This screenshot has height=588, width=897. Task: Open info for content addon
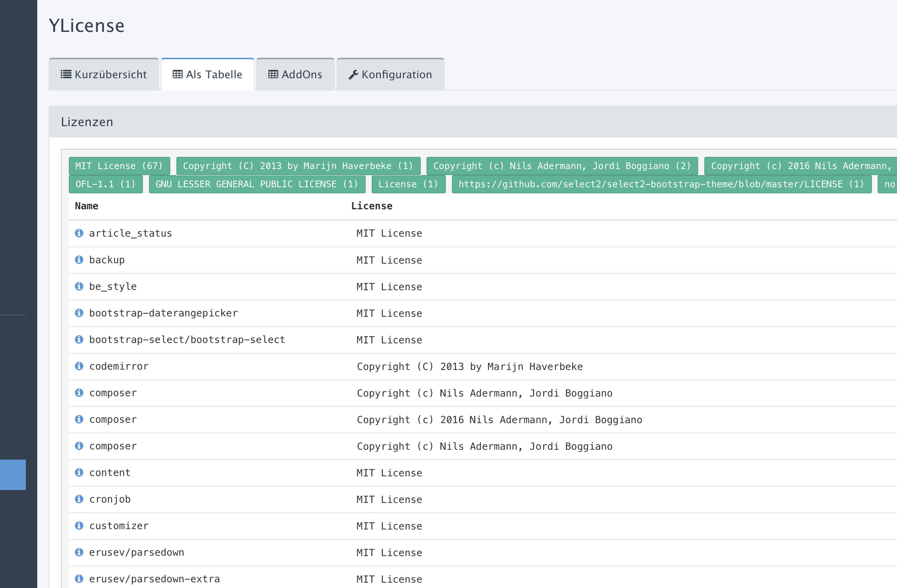click(79, 473)
